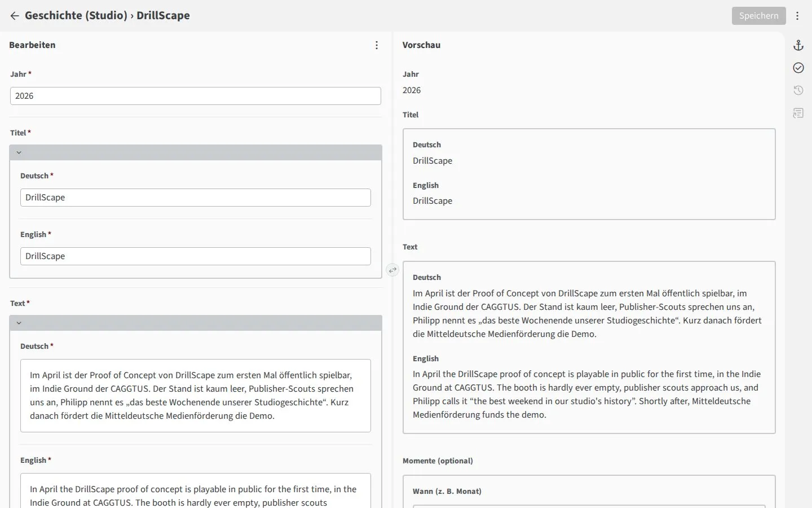Click the Wann (z. B. Monat) label
The image size is (812, 508).
pyautogui.click(x=447, y=492)
